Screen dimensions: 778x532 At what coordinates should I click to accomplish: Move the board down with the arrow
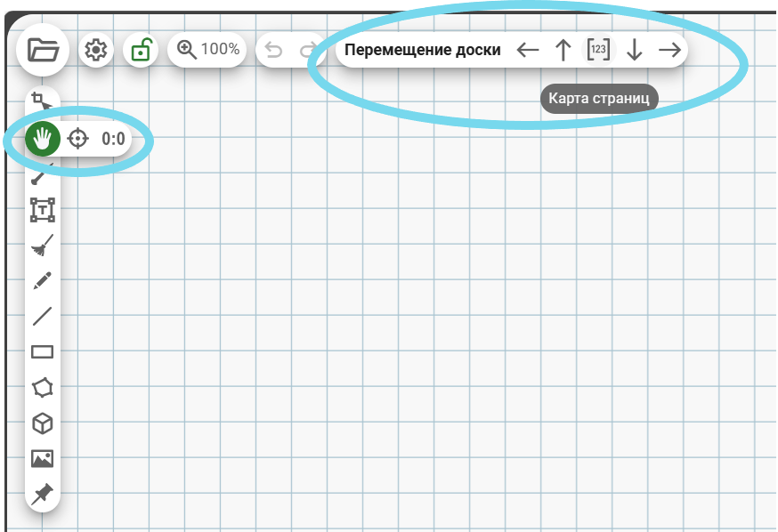[x=634, y=50]
